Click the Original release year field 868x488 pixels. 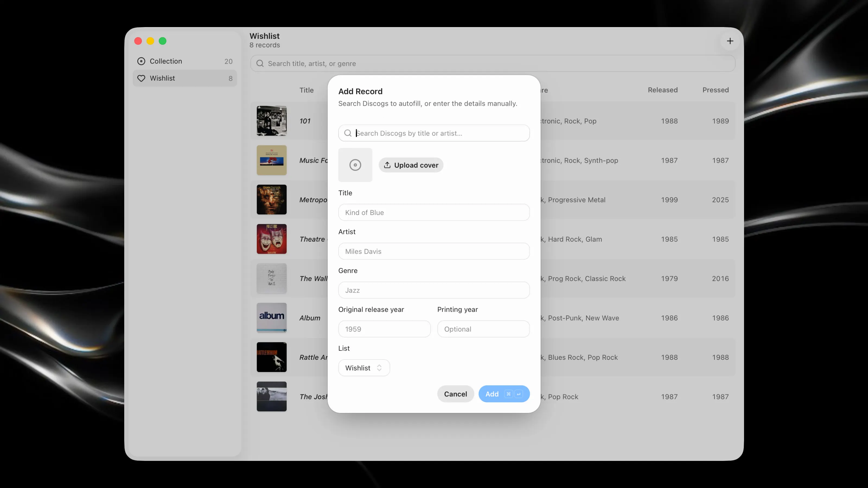click(384, 329)
